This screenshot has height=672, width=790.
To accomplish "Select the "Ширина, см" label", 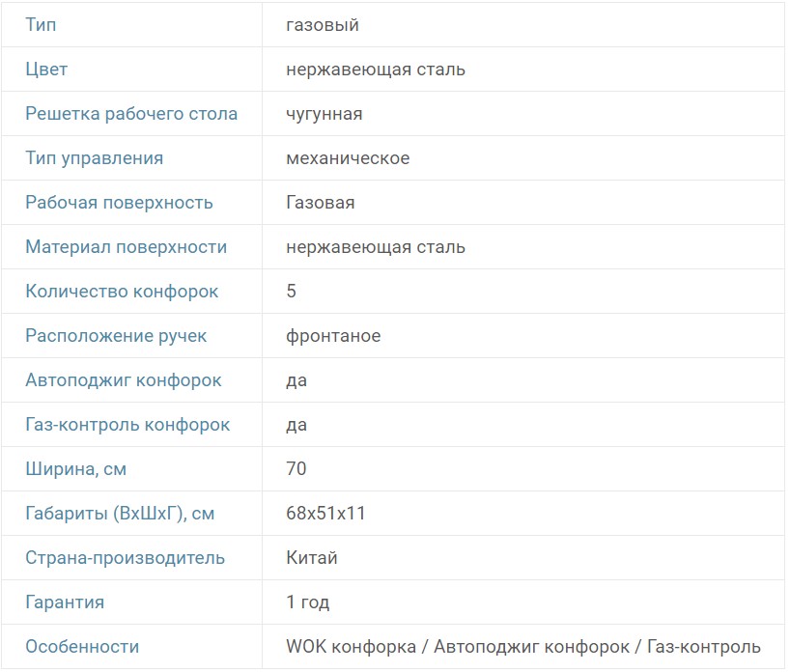I will (x=75, y=469).
